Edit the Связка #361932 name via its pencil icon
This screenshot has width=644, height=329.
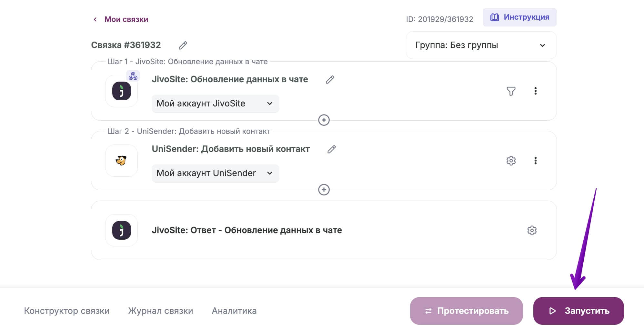pos(183,45)
